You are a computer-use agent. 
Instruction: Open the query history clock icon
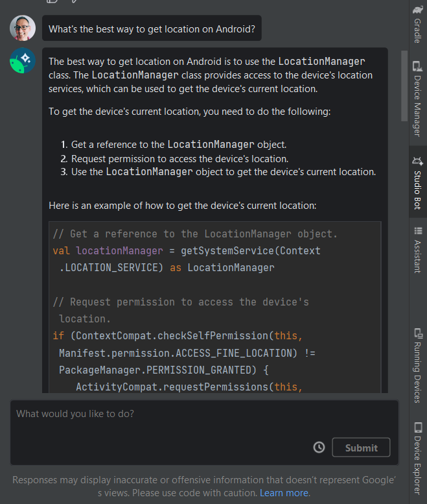tap(319, 448)
